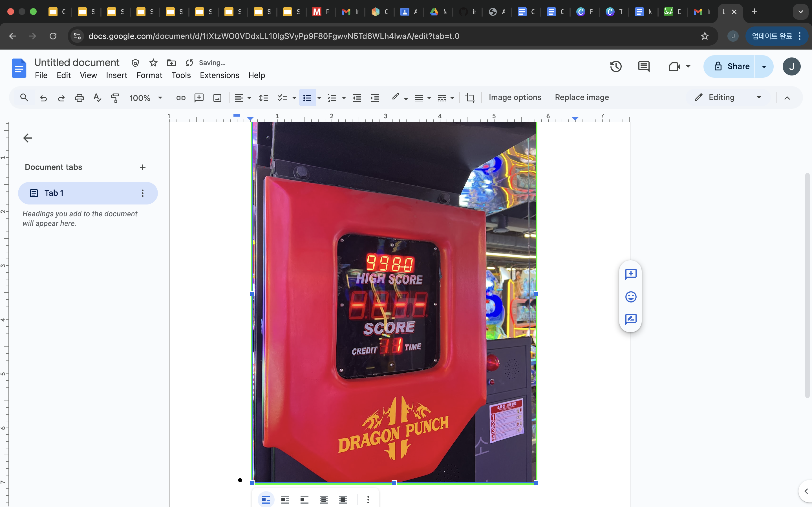Click the add emoji reaction icon
The image size is (812, 507).
point(631,296)
